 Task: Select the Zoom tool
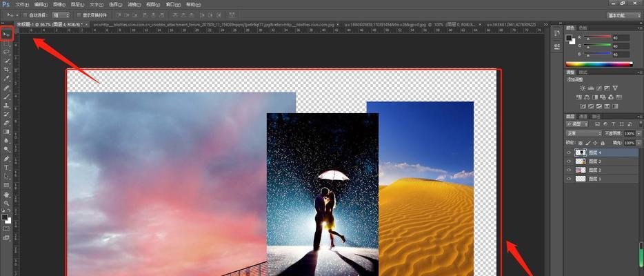[x=6, y=204]
